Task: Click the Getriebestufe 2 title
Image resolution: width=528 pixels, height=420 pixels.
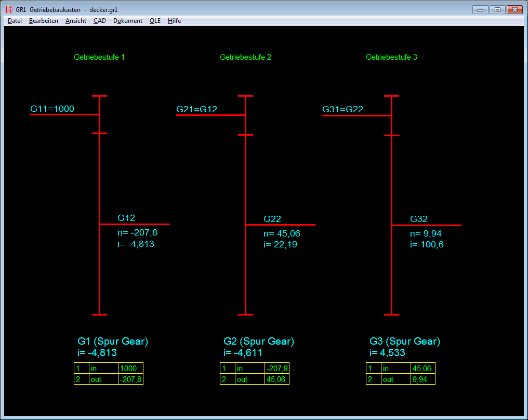Action: [245, 57]
